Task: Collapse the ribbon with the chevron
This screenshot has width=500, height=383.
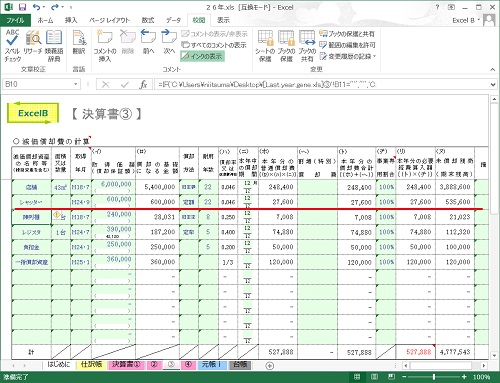Action: (x=493, y=69)
